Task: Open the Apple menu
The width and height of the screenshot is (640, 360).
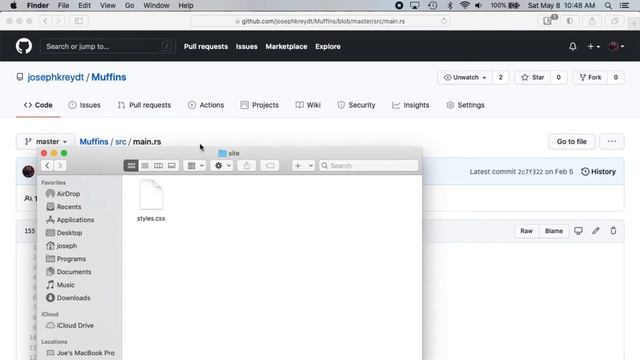Action: [13, 5]
